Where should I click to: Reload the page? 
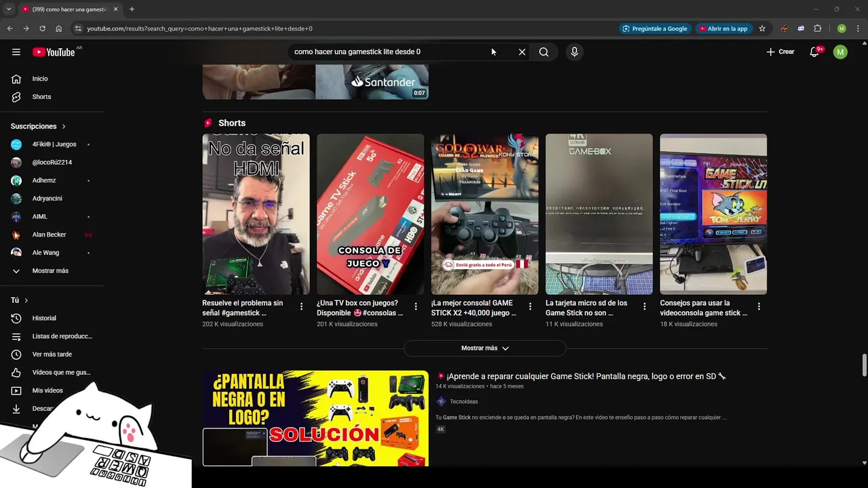[x=42, y=28]
